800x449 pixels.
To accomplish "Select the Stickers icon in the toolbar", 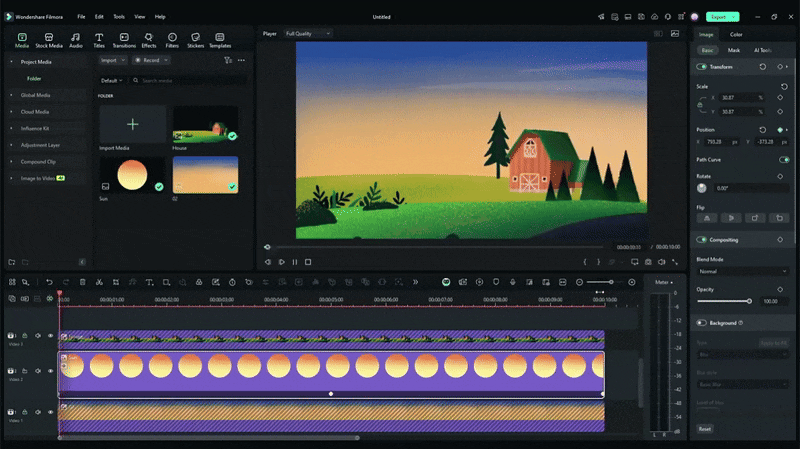I will coord(194,40).
